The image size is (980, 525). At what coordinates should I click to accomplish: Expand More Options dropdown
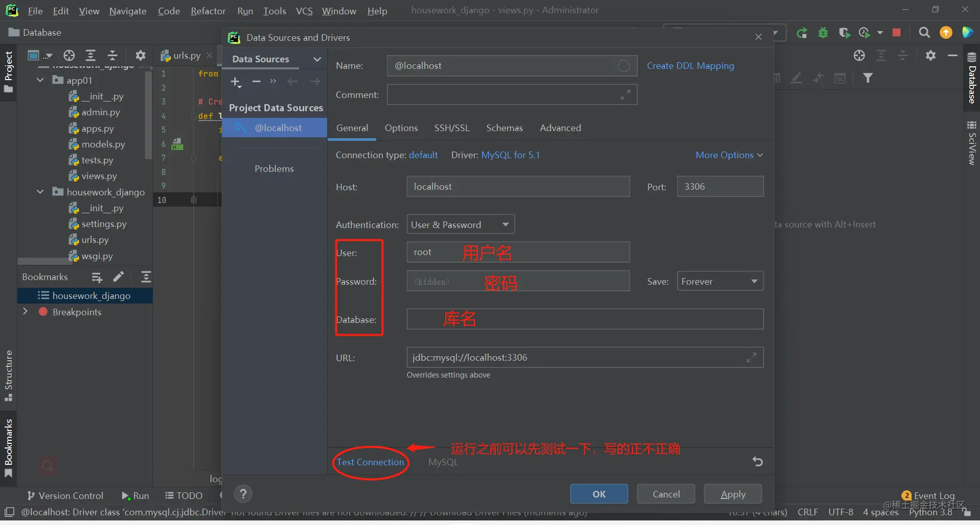point(729,155)
